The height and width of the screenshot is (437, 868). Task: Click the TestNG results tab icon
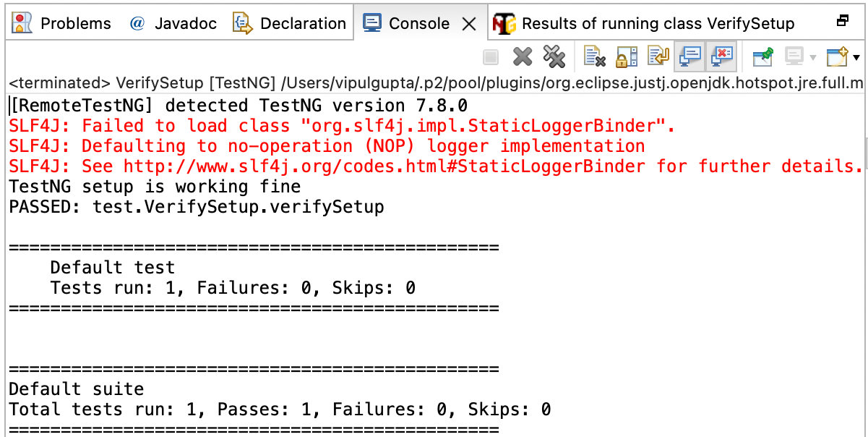click(x=504, y=23)
